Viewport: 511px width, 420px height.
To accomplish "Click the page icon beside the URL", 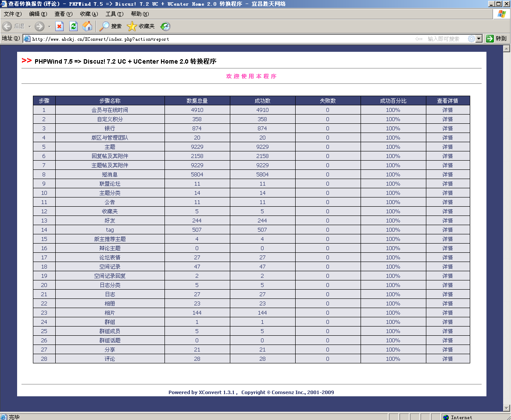I will coord(27,39).
